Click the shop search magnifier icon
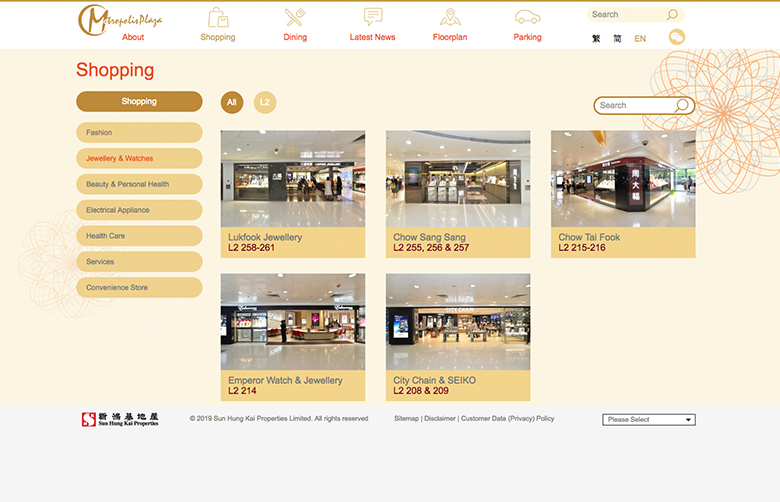Image resolution: width=780 pixels, height=502 pixels. click(x=682, y=105)
